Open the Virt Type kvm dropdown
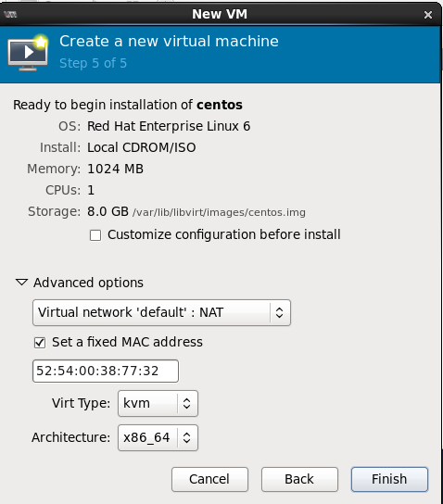 pos(158,403)
